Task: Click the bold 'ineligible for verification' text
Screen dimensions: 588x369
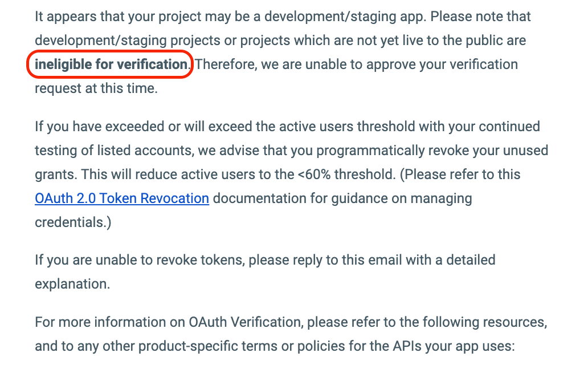Action: [x=111, y=64]
